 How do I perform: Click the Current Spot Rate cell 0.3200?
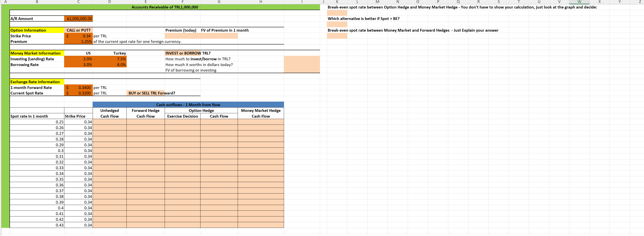pos(78,93)
